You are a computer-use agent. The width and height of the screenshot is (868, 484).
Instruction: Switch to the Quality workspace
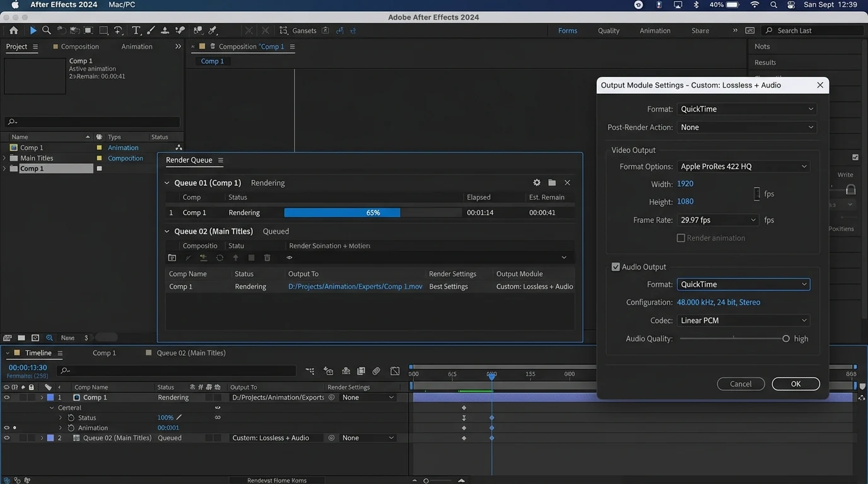[x=609, y=30]
